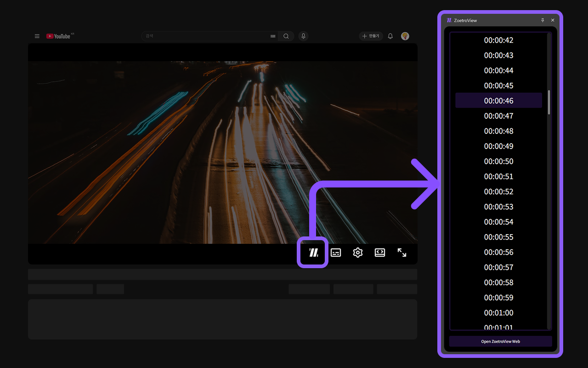Select timestamp 00:00:55 in the list
This screenshot has width=588, height=368.
click(498, 237)
